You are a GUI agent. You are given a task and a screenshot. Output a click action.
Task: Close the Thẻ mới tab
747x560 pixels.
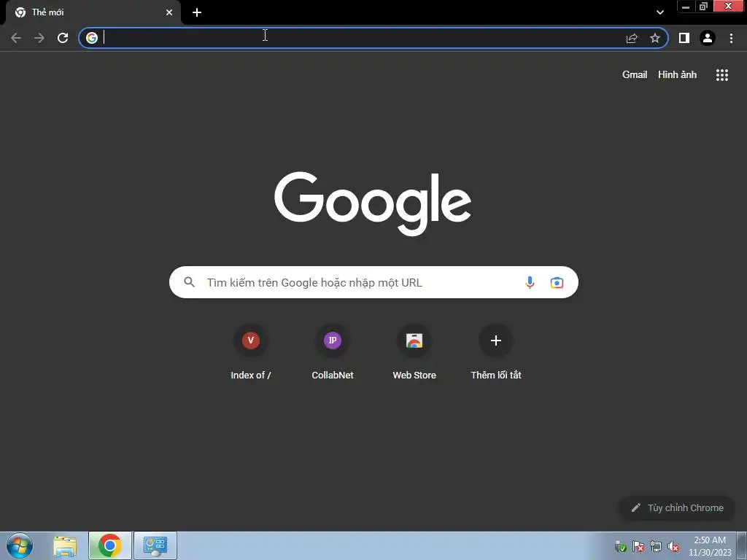point(169,12)
